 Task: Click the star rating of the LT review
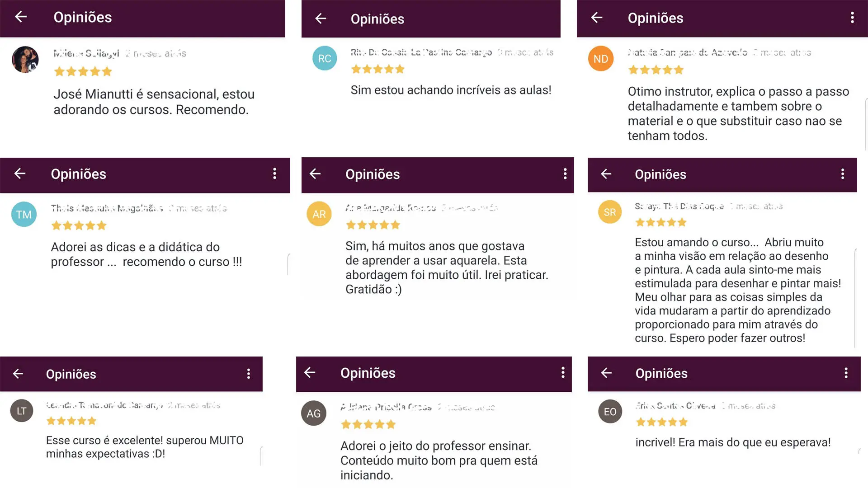[x=71, y=421]
